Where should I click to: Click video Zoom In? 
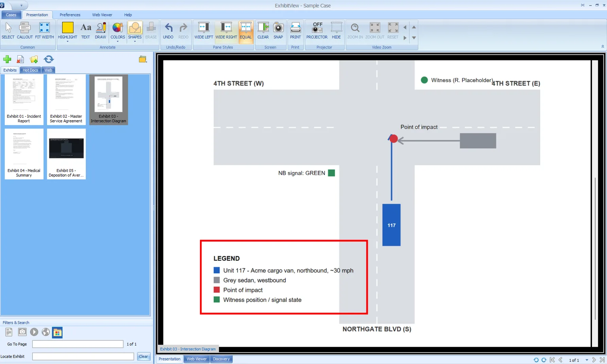355,30
